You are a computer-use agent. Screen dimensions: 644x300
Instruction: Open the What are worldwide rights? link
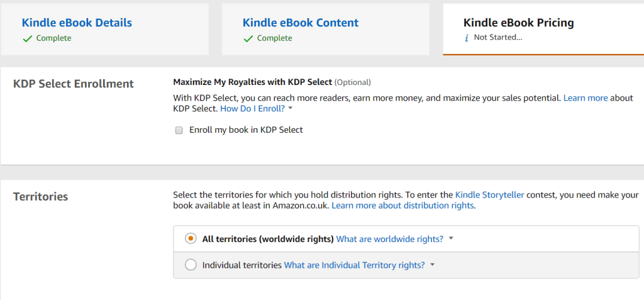390,239
